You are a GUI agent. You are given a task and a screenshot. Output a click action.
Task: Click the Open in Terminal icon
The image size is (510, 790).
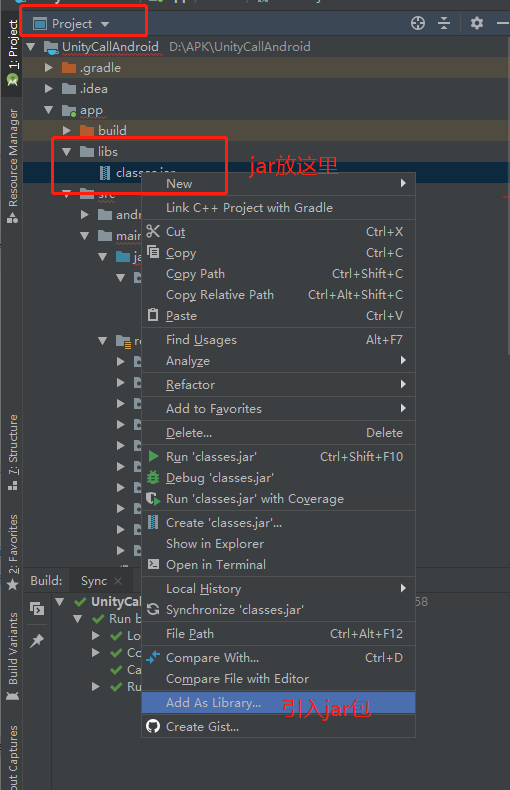[x=153, y=564]
